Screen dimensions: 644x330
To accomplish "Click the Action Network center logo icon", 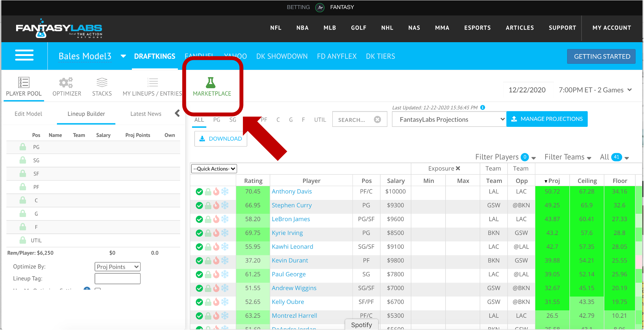I will click(320, 7).
